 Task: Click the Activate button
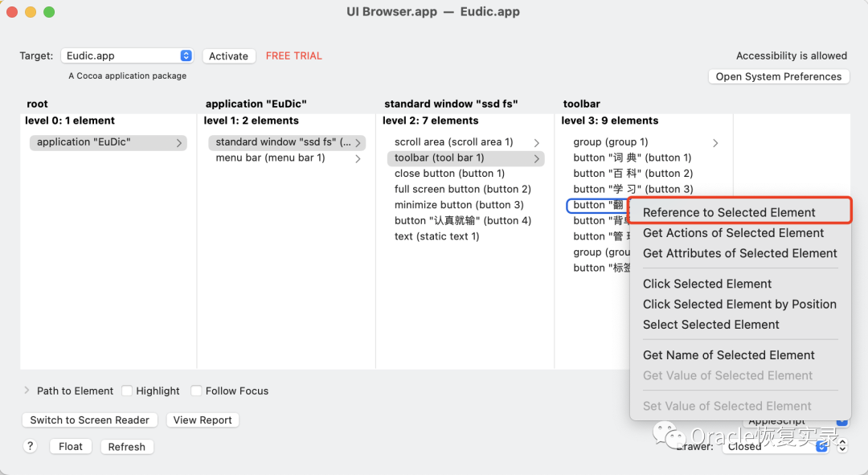click(x=228, y=56)
